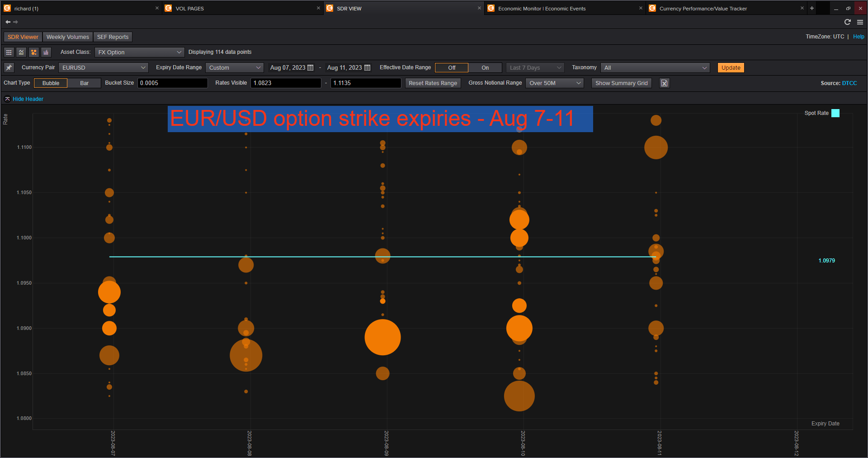Click the refresh icon in the top bar
868x458 pixels.
848,22
